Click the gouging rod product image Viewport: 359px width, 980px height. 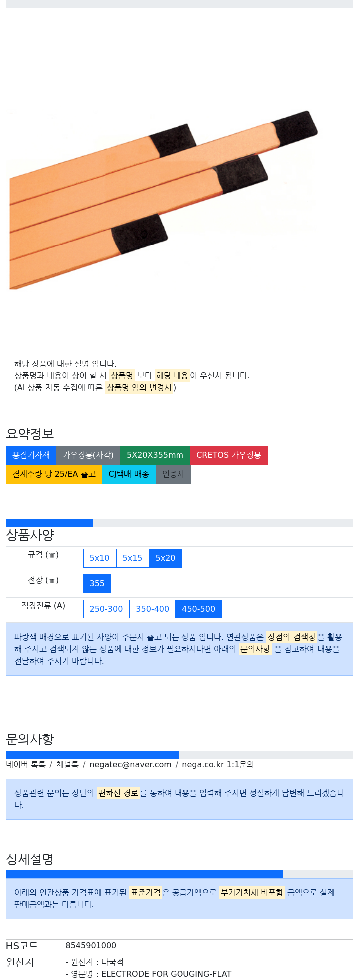coord(164,200)
